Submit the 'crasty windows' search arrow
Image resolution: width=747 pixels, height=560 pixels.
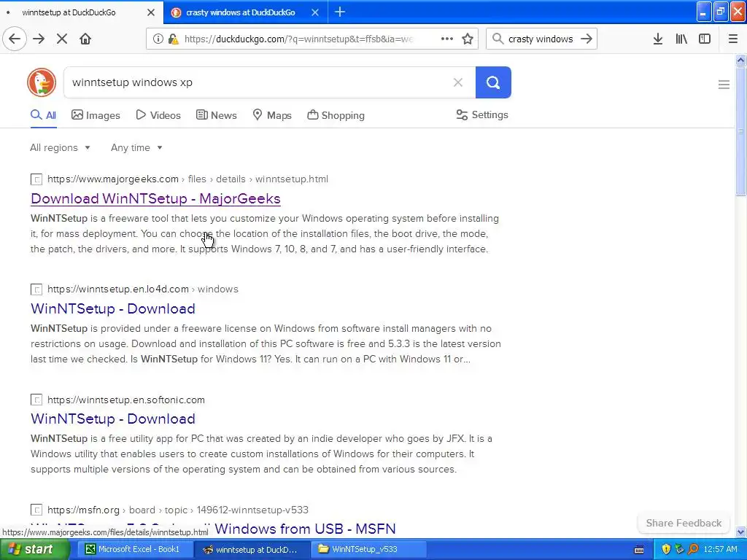tap(587, 39)
